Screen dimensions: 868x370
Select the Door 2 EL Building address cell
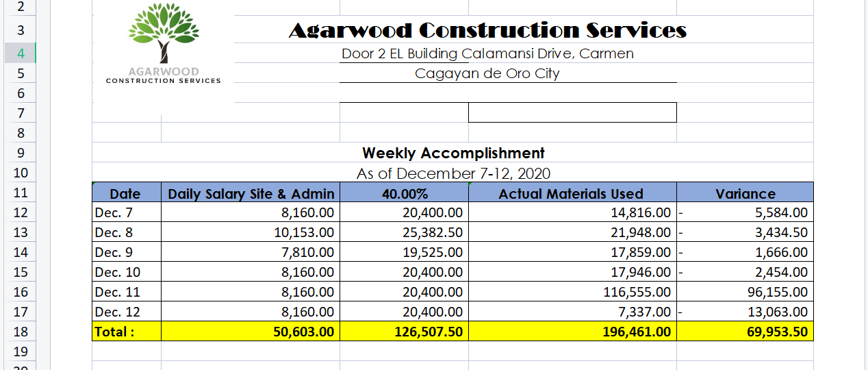coord(487,53)
